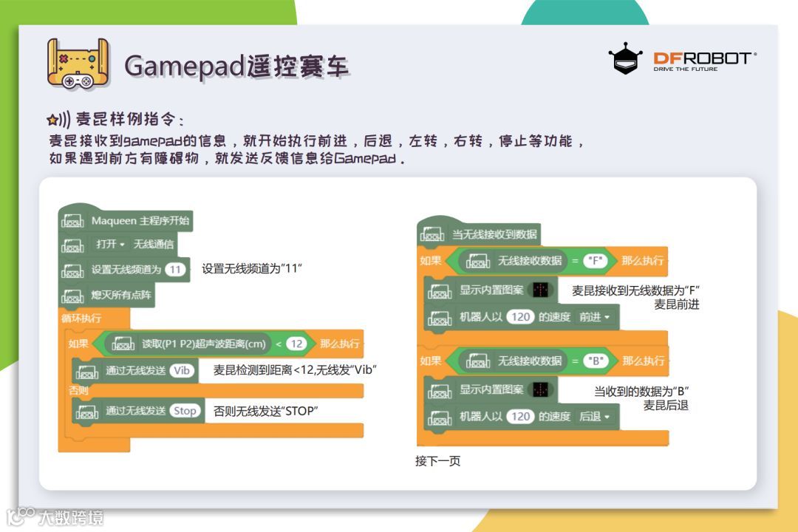This screenshot has height=532, width=798.
Task: Click the "B" comparison value
Action: click(596, 361)
